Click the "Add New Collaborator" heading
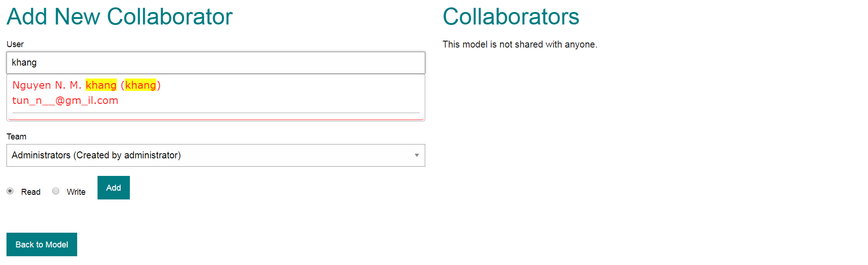Image resolution: width=868 pixels, height=265 pixels. 119,17
